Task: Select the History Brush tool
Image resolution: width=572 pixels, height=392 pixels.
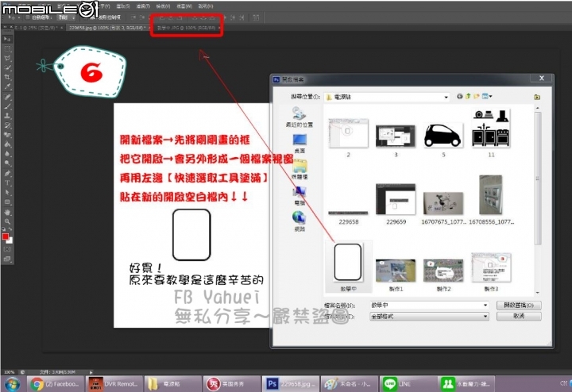Action: pyautogui.click(x=7, y=125)
